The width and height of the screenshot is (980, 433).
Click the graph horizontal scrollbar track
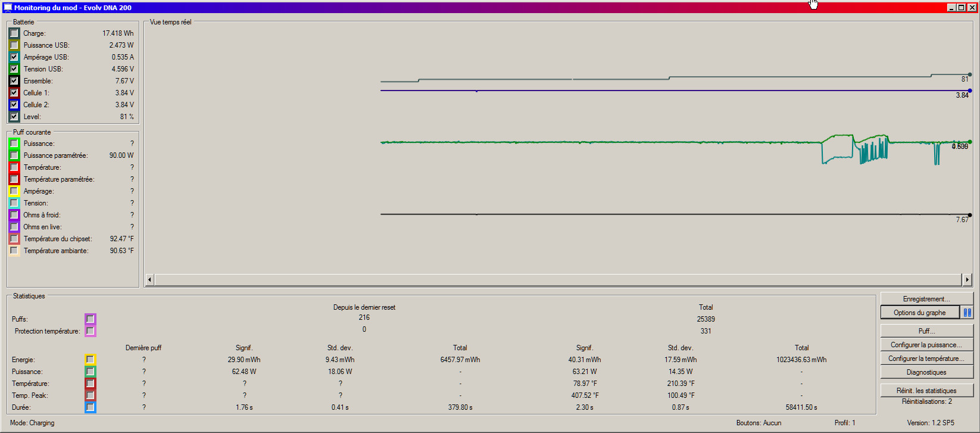coord(558,279)
